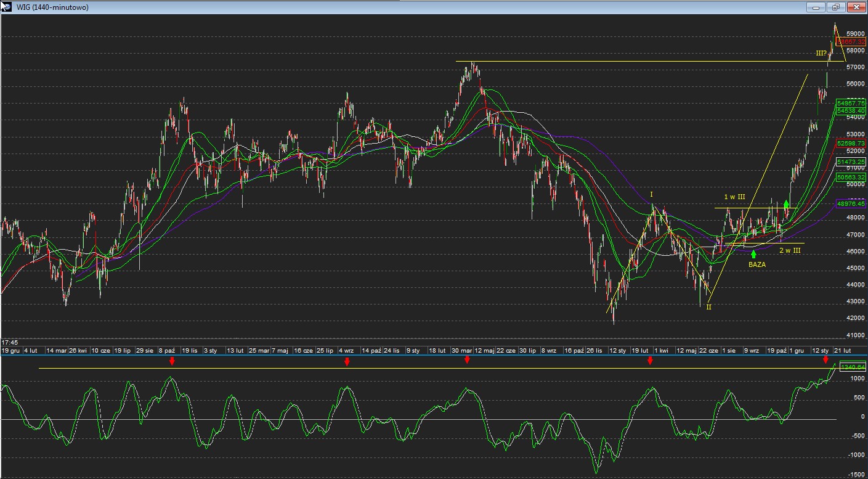Click '21 lut' date on time axis
The width and height of the screenshot is (868, 479).
[842, 350]
